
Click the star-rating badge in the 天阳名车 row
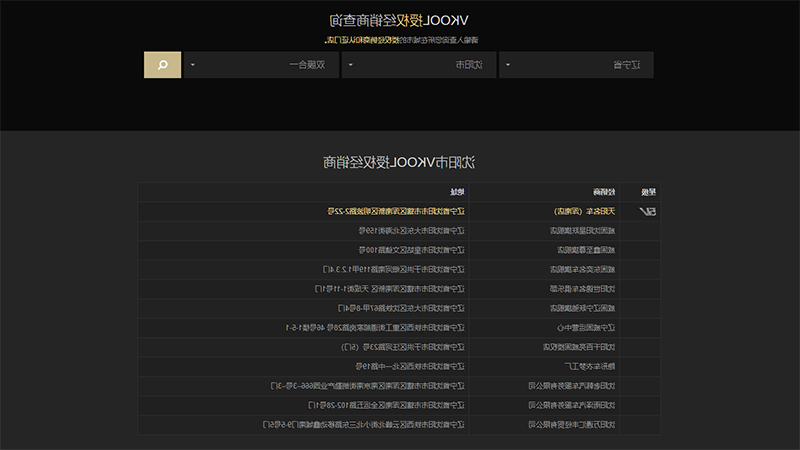(x=647, y=211)
